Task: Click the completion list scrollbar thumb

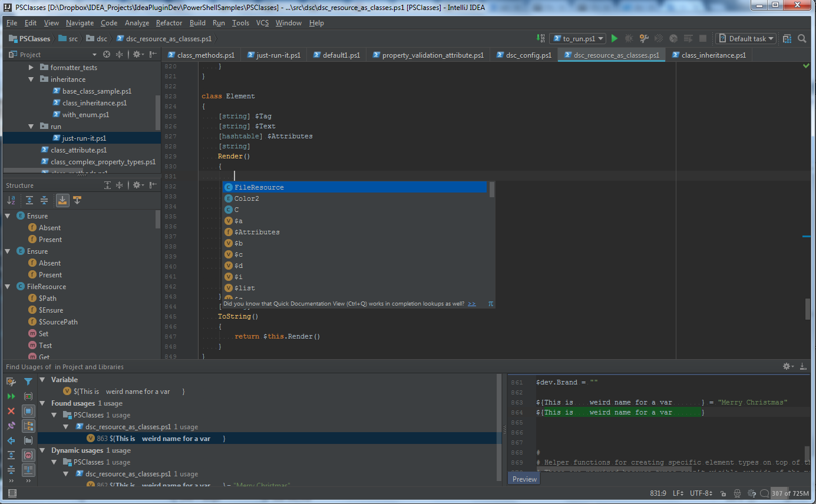Action: [492, 190]
